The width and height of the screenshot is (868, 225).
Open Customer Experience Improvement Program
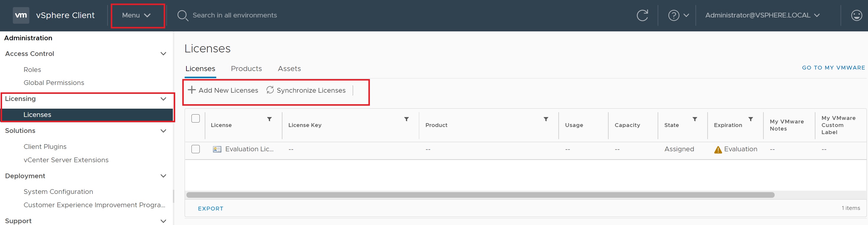(94, 205)
